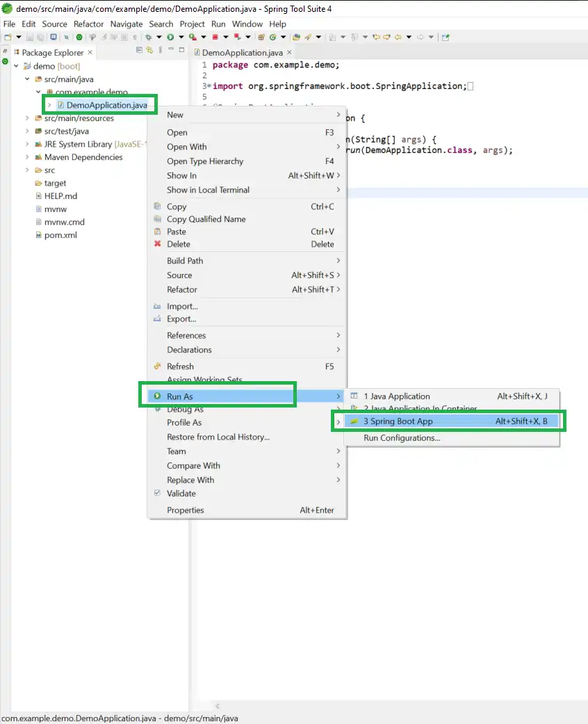Image resolution: width=588 pixels, height=724 pixels.
Task: Toggle Link with Editor in Package Explorer
Action: (149, 50)
